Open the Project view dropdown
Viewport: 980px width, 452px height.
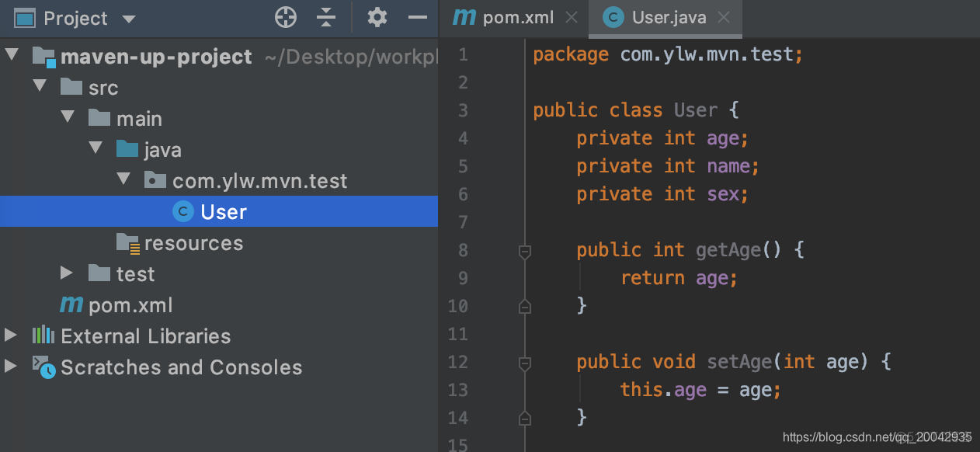click(129, 19)
